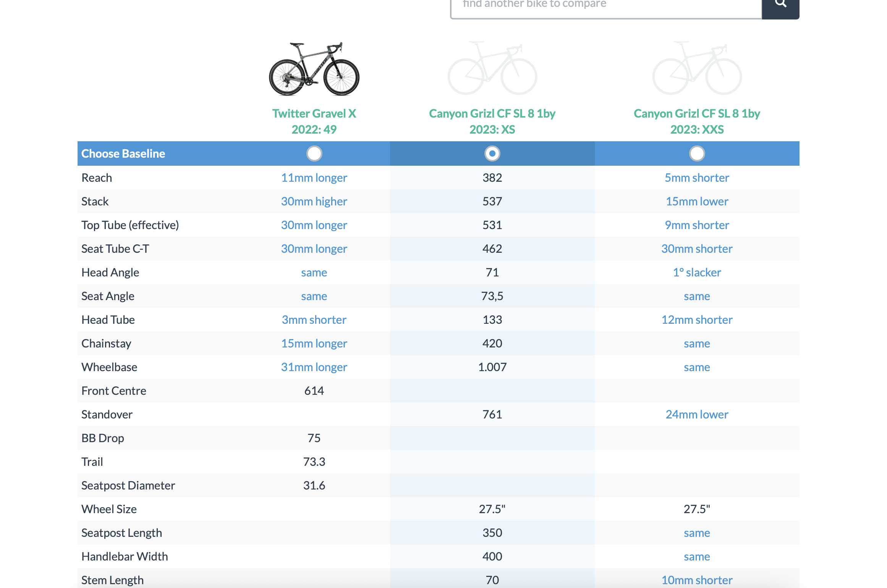The width and height of the screenshot is (887, 588).
Task: Click the '3mm shorter' Head Tube value
Action: (x=314, y=320)
